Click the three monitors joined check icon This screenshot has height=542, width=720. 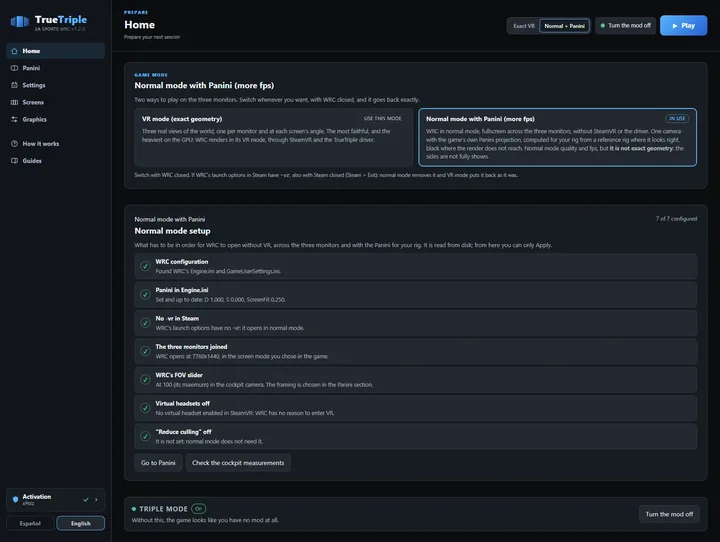click(145, 351)
